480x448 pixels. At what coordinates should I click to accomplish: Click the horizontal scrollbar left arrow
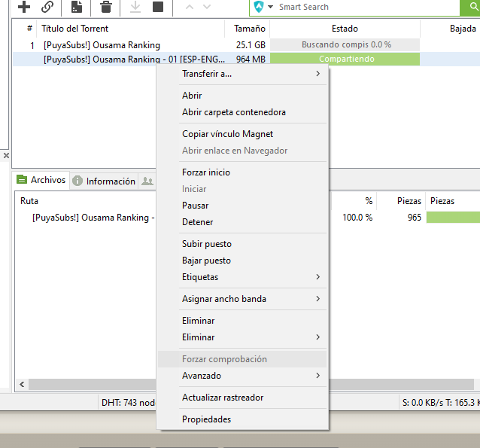(22, 384)
